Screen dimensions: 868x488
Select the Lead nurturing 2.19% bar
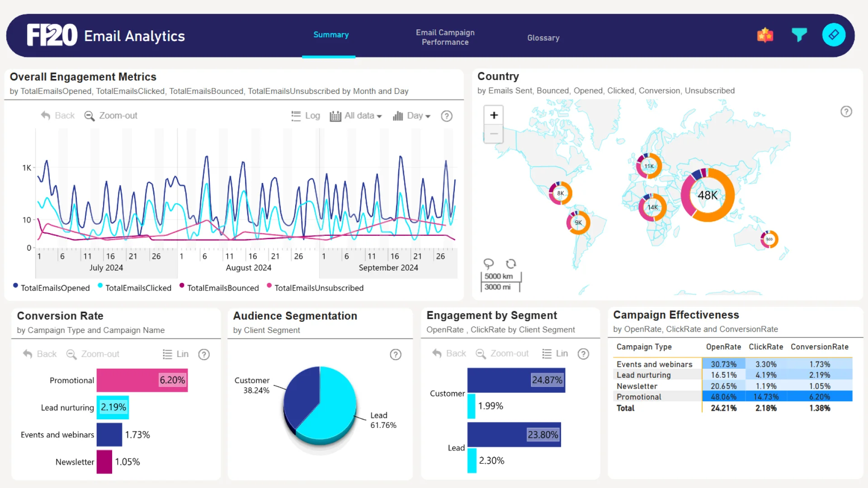point(113,408)
